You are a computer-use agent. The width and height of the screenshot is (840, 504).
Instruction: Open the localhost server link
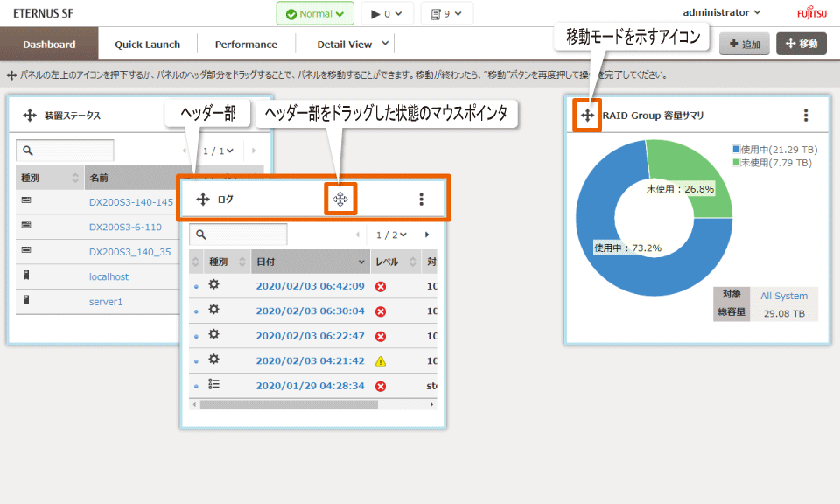tap(108, 276)
